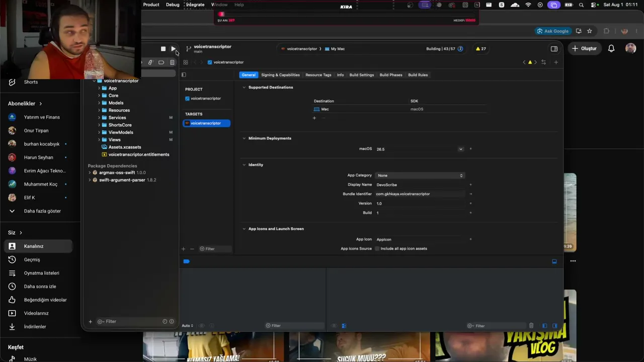
Task: Open the Build Settings tab
Action: tap(362, 75)
